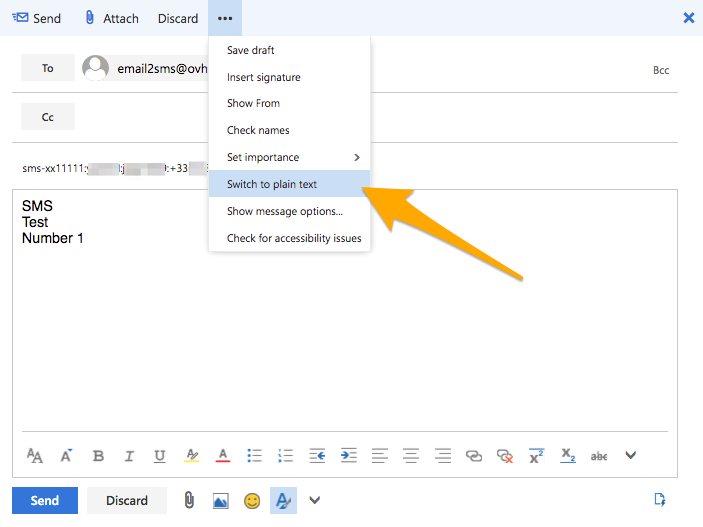The width and height of the screenshot is (703, 527).
Task: Click inside the Cc recipient field
Action: pyautogui.click(x=370, y=117)
